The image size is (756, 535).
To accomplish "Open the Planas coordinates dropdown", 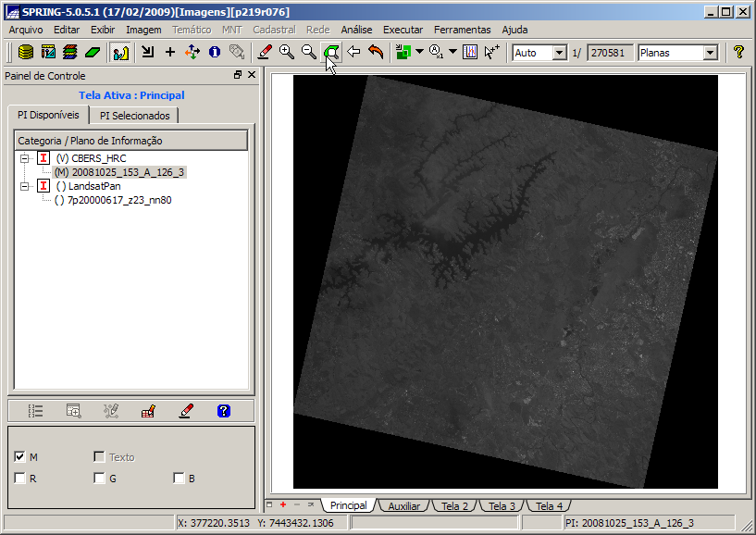I will coord(710,53).
